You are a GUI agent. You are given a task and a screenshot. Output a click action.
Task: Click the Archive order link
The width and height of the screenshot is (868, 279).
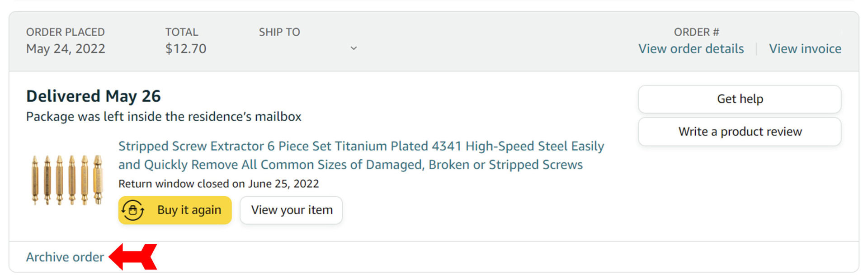click(65, 257)
